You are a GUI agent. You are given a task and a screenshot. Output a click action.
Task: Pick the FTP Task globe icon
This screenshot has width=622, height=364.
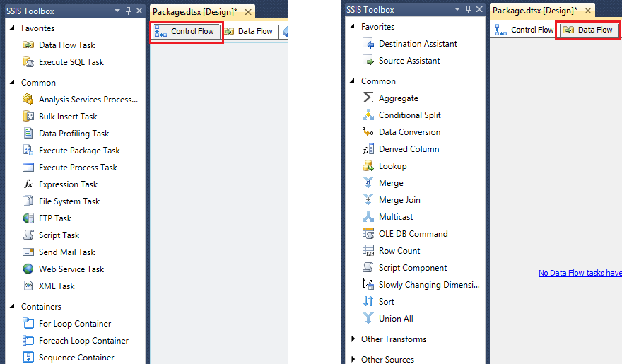pyautogui.click(x=28, y=218)
